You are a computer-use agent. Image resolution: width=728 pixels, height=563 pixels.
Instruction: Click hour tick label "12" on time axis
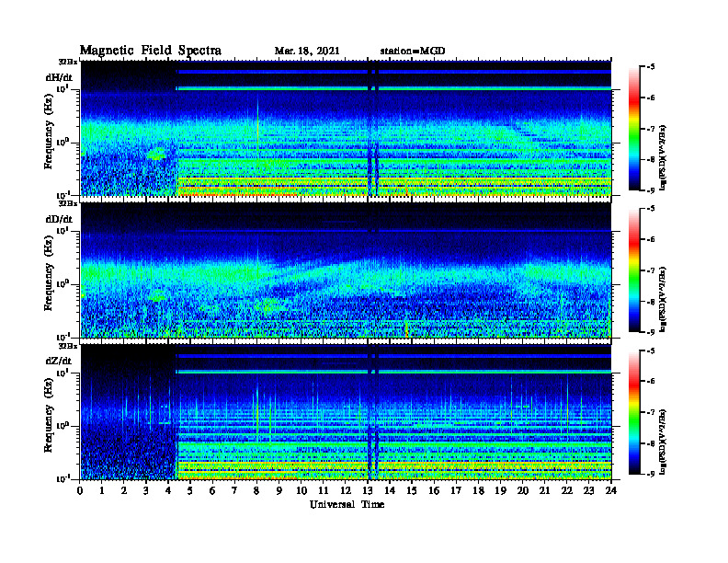[x=346, y=491]
